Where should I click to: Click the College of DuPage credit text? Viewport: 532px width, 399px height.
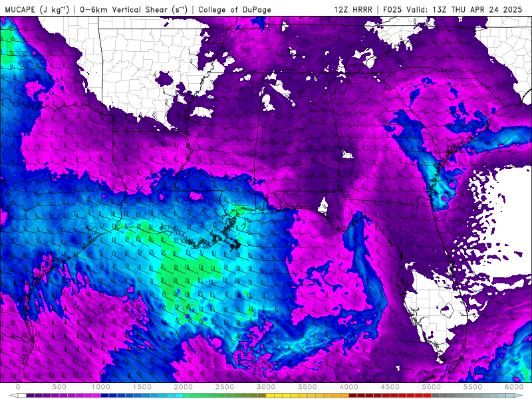coord(235,9)
